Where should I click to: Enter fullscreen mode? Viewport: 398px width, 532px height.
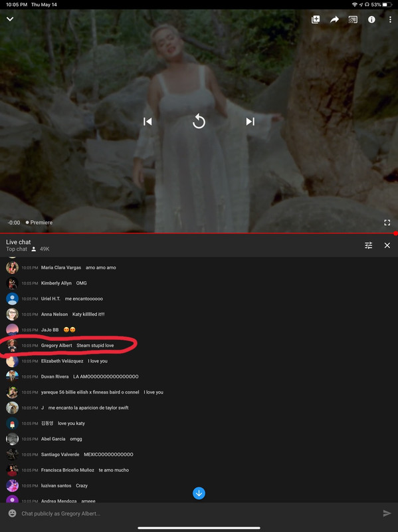[x=387, y=223]
